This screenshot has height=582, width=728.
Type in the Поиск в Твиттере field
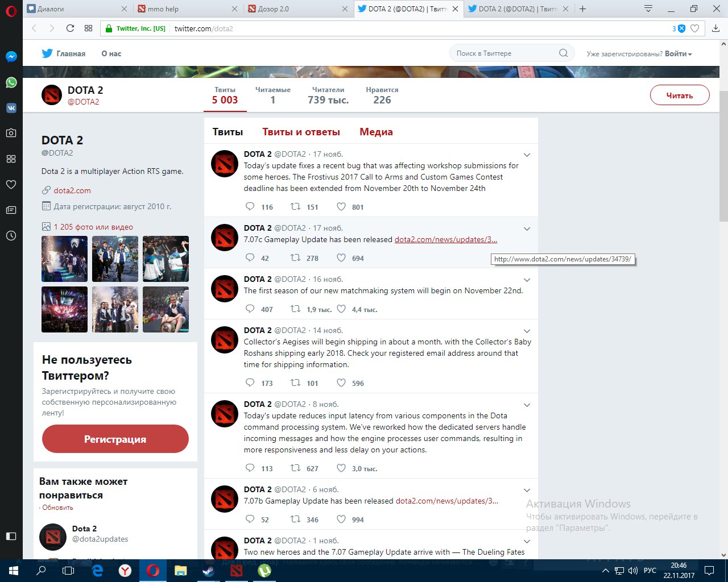(503, 53)
